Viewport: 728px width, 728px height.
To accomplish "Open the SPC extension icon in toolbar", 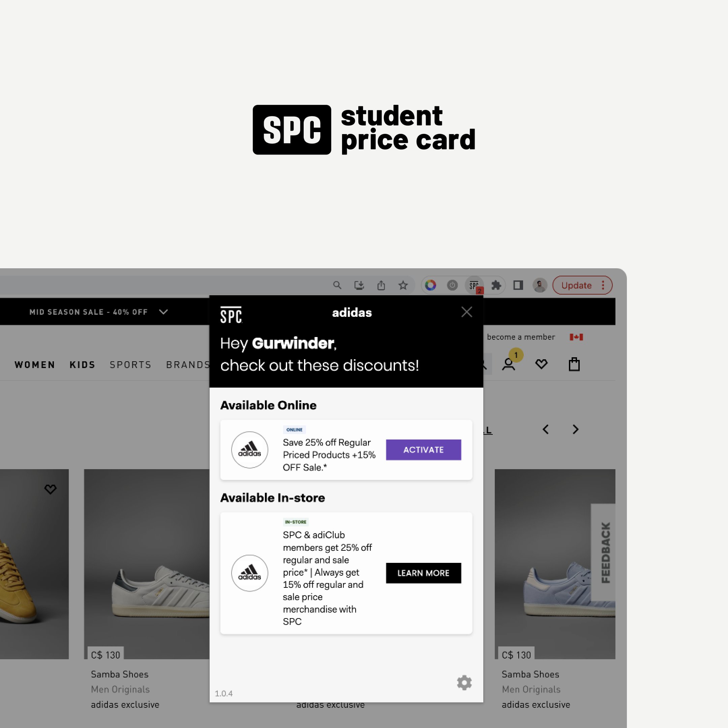I will pos(474,285).
